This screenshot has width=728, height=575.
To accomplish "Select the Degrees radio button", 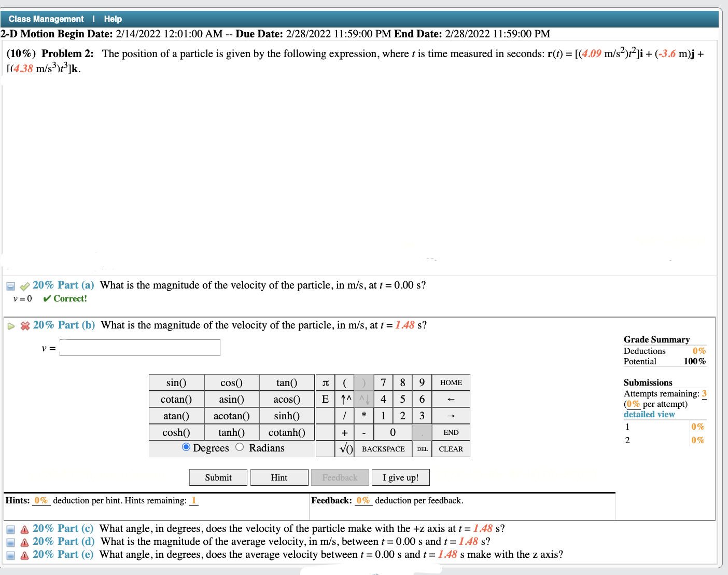I will [x=186, y=447].
